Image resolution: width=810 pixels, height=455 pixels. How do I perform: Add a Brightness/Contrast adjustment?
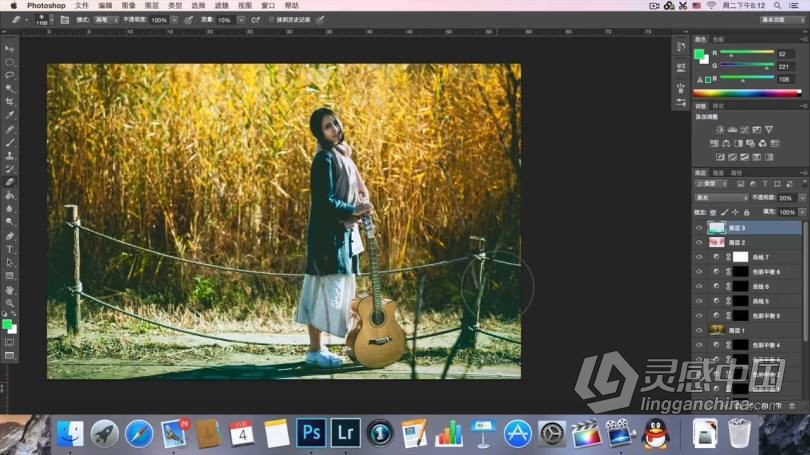click(x=720, y=130)
